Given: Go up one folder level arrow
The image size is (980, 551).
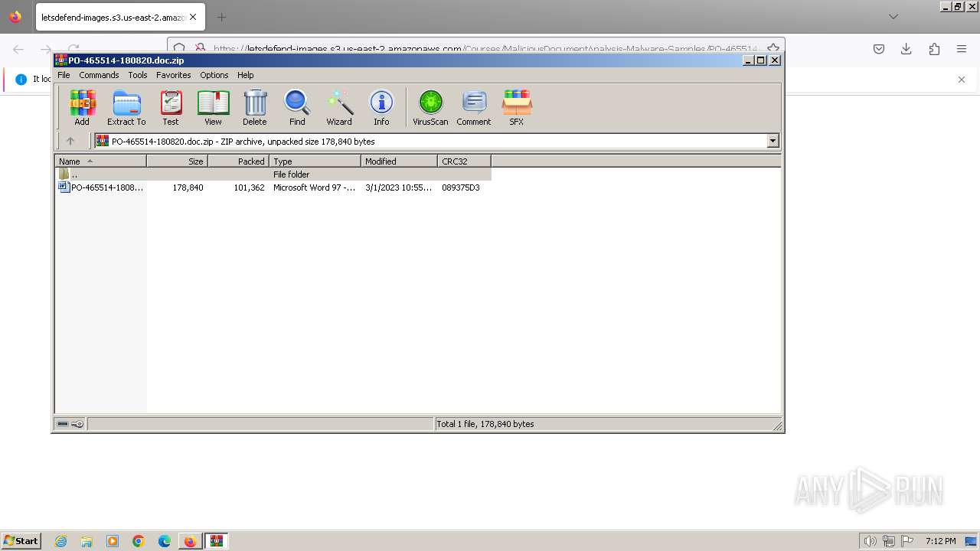Looking at the screenshot, I should (x=70, y=141).
